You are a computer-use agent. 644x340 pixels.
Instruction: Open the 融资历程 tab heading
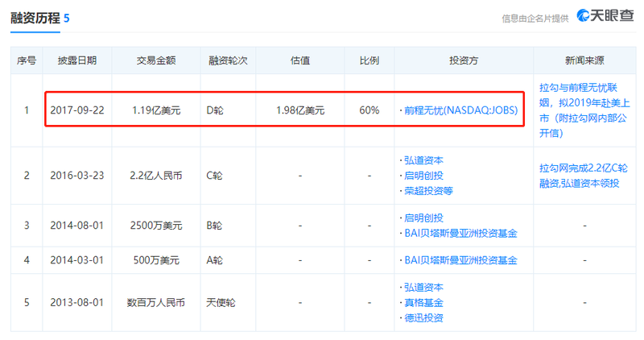coord(35,18)
